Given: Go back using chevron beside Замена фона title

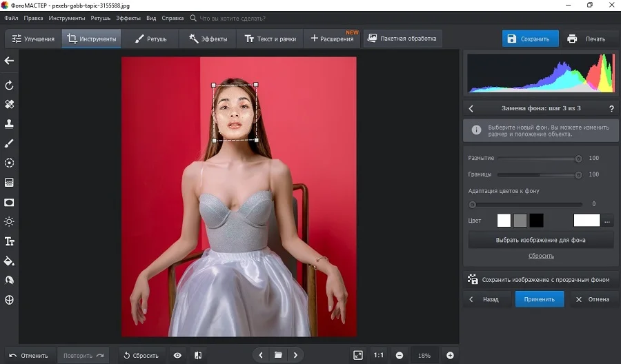Looking at the screenshot, I should click(471, 108).
